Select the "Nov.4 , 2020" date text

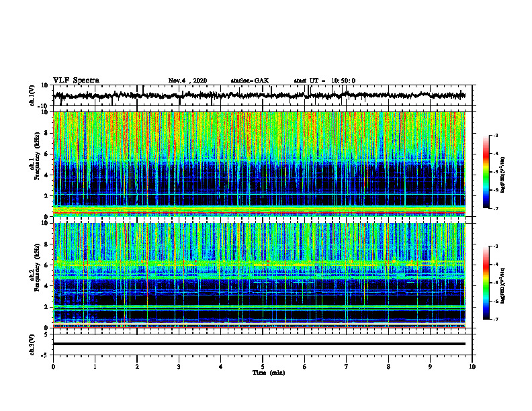pos(187,81)
